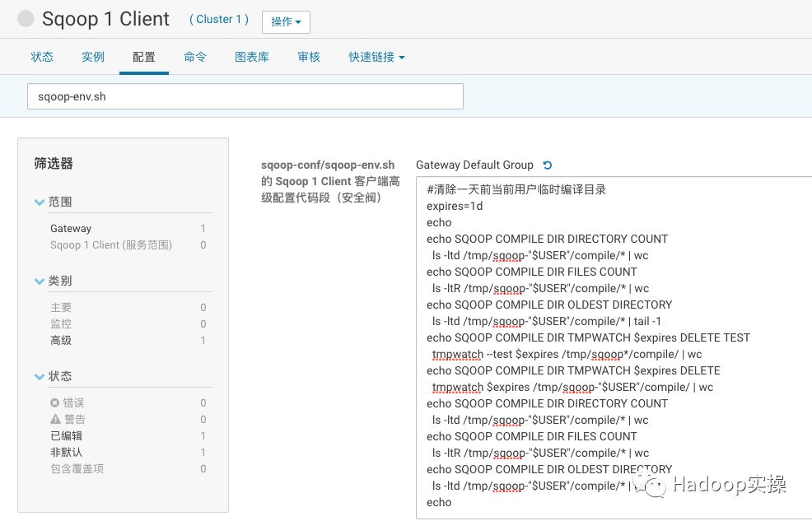Open the 快速链接 dropdown menu

point(376,57)
